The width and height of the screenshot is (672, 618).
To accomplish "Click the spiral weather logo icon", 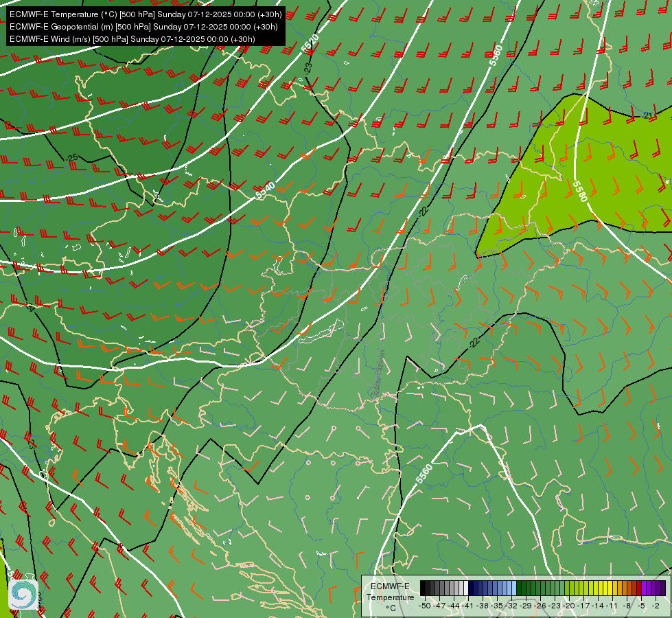I will [23, 593].
